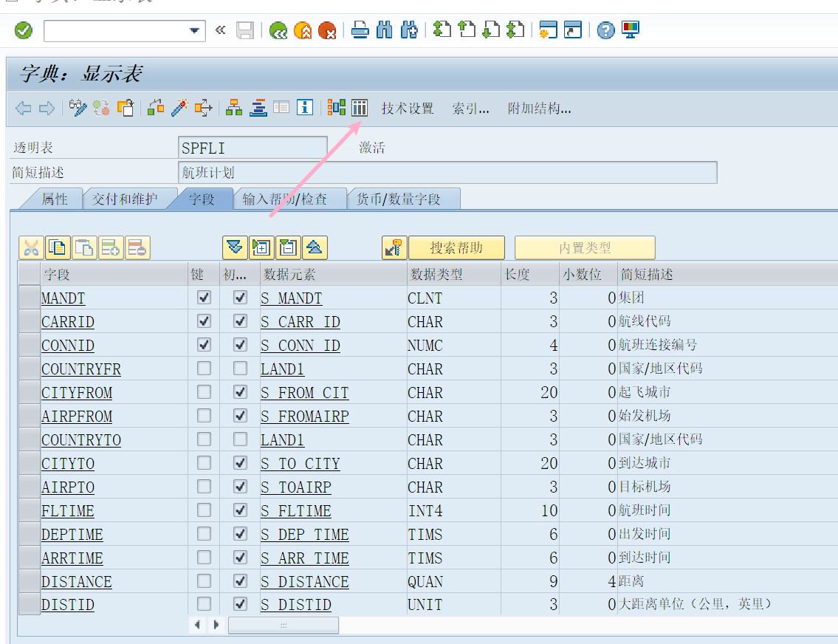Click the 搜索帮助 button
The image size is (838, 644).
[x=458, y=247]
